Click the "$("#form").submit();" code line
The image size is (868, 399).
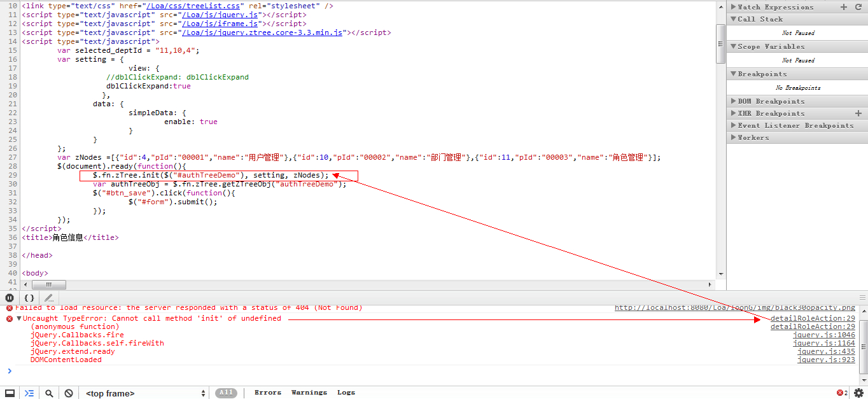point(172,202)
